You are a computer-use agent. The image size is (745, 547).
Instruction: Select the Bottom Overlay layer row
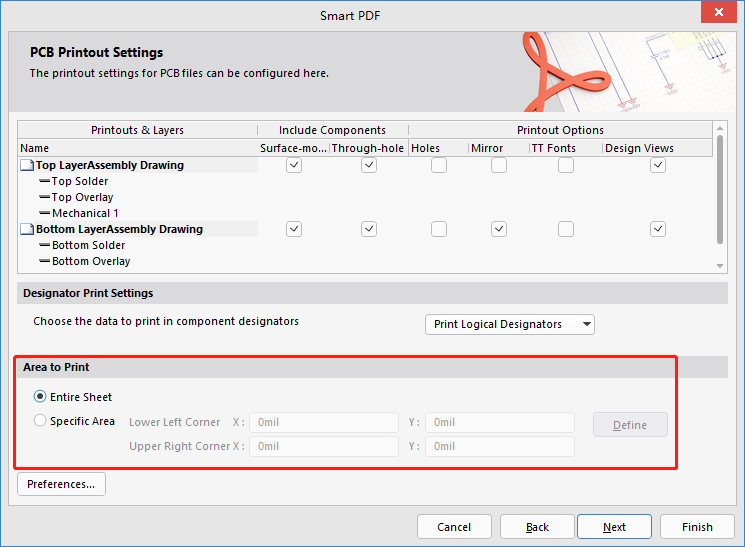click(91, 262)
